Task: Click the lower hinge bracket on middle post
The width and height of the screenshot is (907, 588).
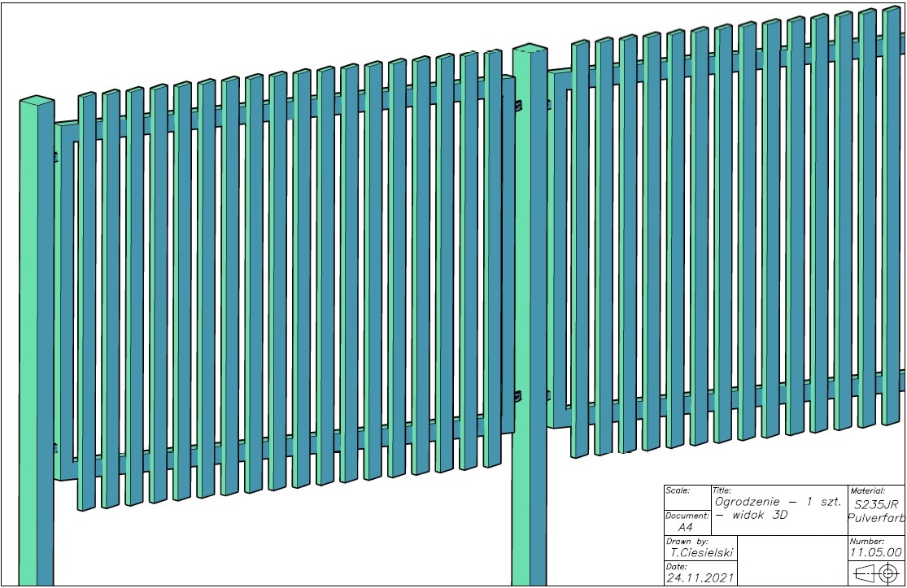Action: pos(517,396)
